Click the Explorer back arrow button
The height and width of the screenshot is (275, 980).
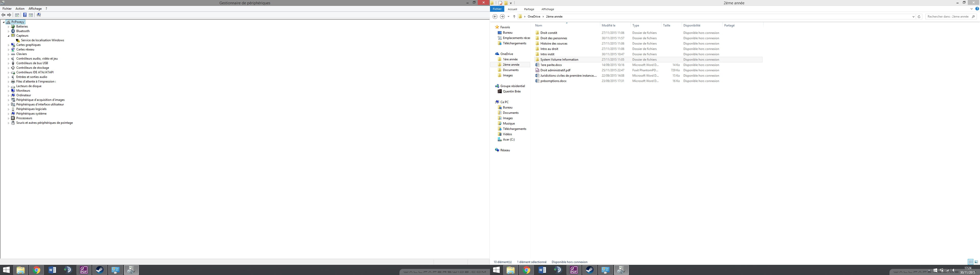[495, 17]
